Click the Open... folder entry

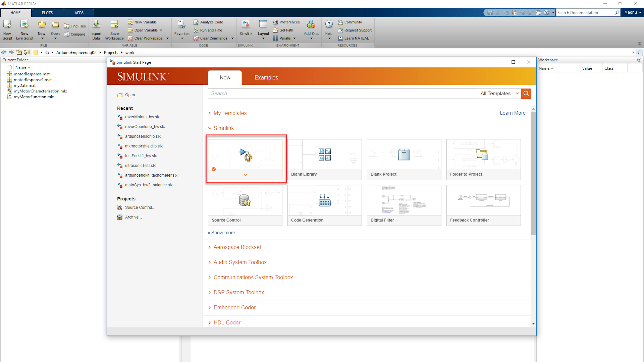(128, 95)
